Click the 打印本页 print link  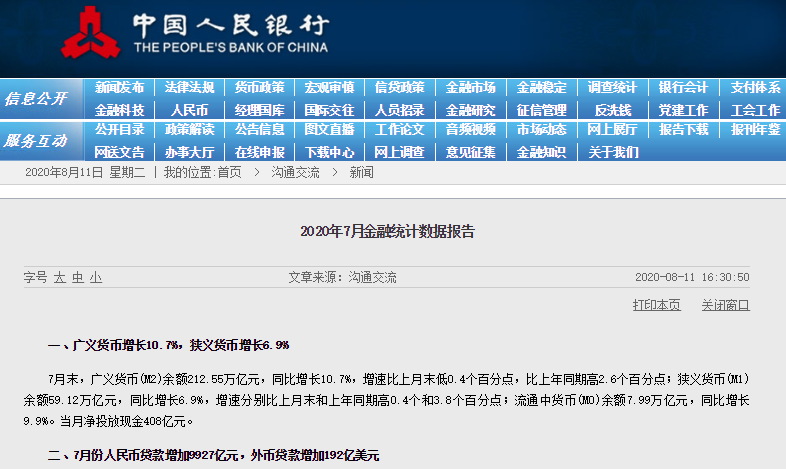(656, 305)
